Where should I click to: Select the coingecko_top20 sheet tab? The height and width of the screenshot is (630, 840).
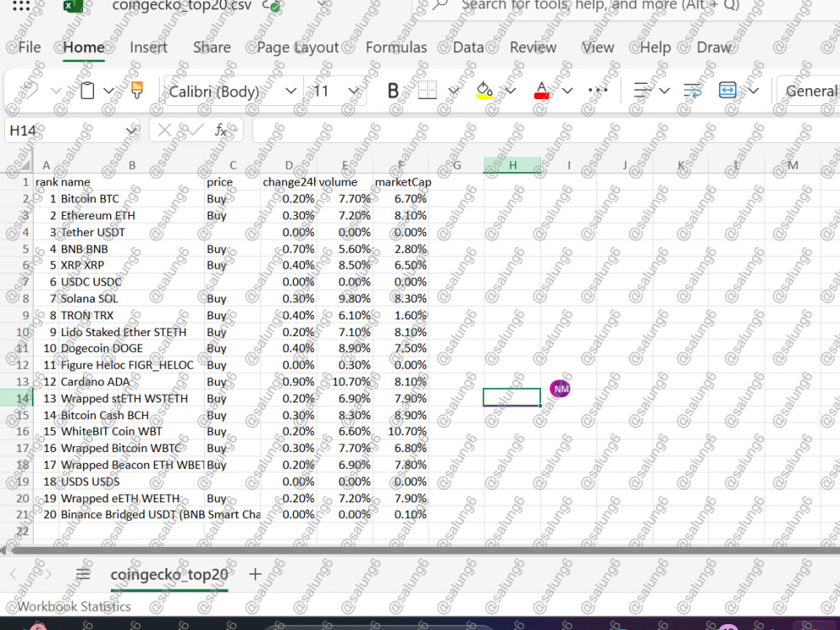[170, 575]
